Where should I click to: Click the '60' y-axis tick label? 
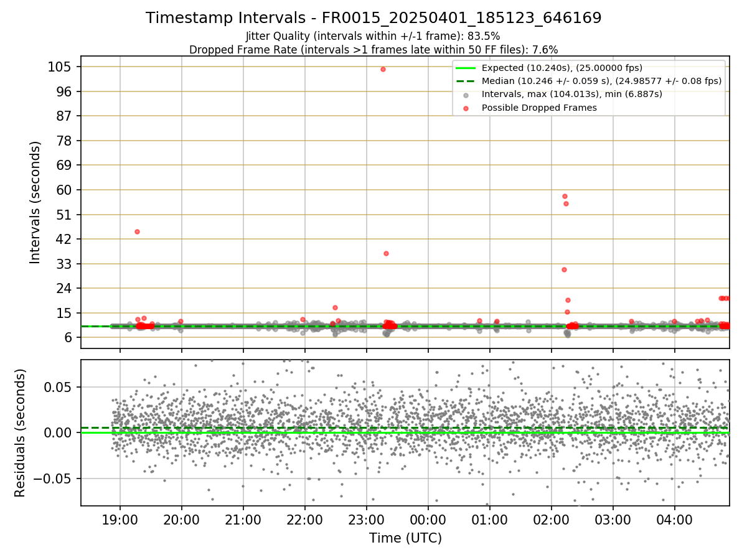click(63, 190)
